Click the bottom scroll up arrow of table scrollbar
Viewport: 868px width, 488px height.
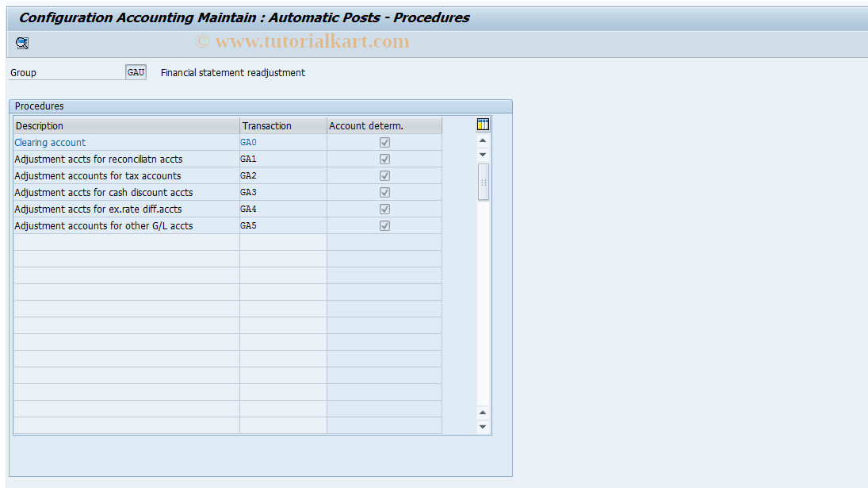coord(483,413)
